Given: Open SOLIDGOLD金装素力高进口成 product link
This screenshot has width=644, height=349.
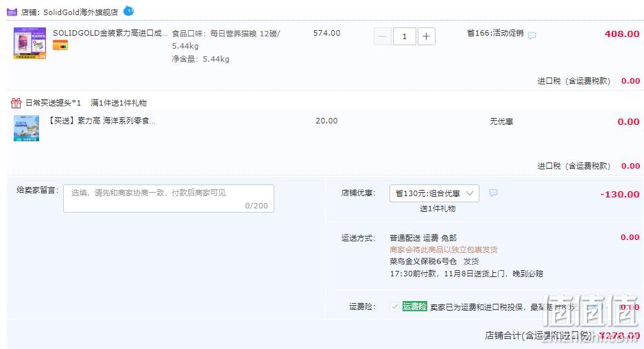Looking at the screenshot, I should click(x=110, y=33).
